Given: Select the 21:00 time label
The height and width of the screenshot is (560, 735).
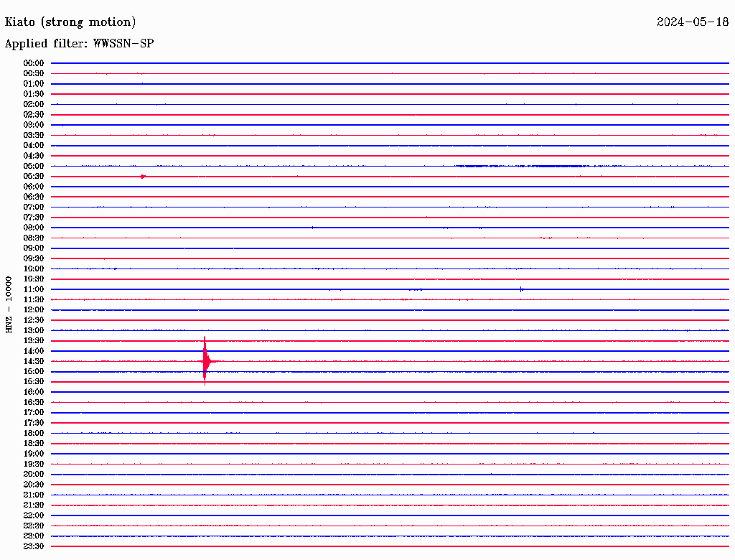Looking at the screenshot, I should click(34, 495).
